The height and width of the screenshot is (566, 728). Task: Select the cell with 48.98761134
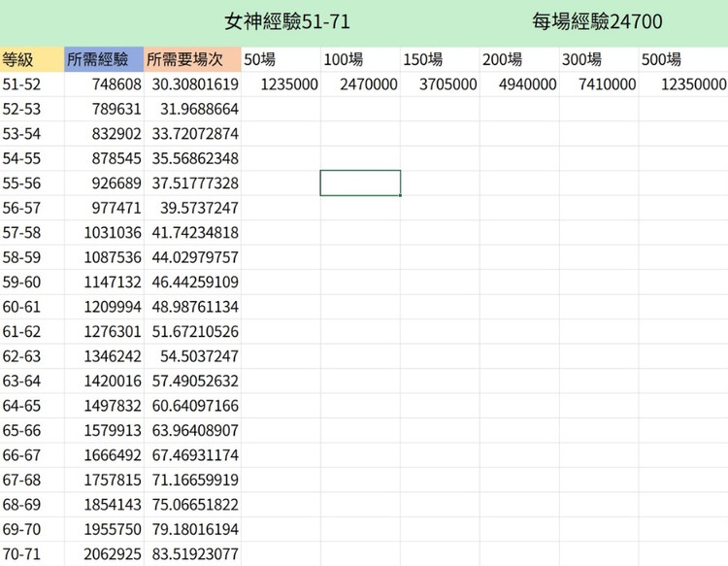coord(192,307)
